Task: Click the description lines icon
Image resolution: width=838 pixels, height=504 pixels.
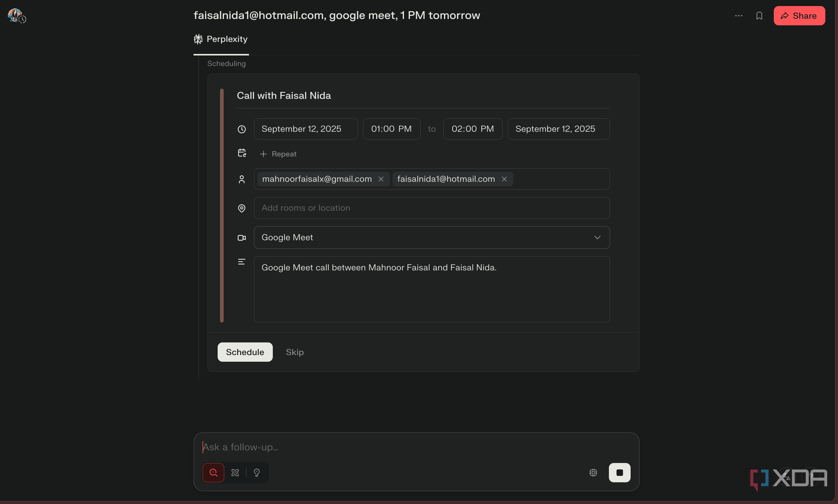Action: coord(241,262)
